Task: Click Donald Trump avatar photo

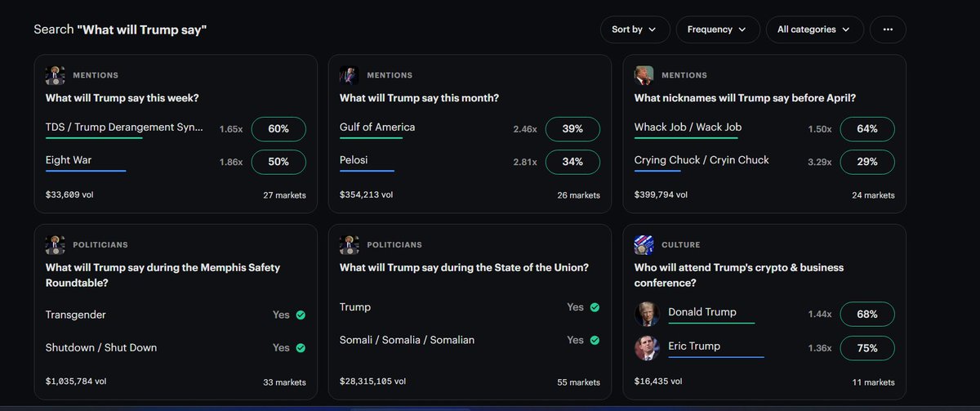Action: pyautogui.click(x=647, y=315)
